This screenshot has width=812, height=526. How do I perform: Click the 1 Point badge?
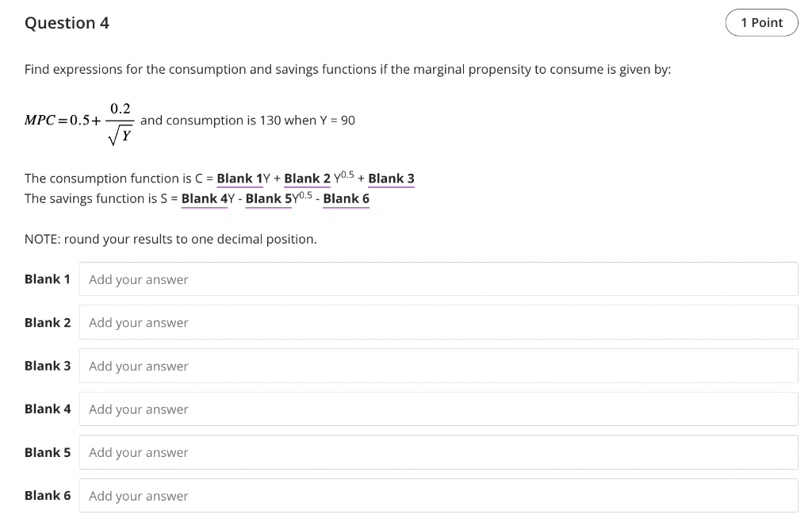(x=761, y=22)
